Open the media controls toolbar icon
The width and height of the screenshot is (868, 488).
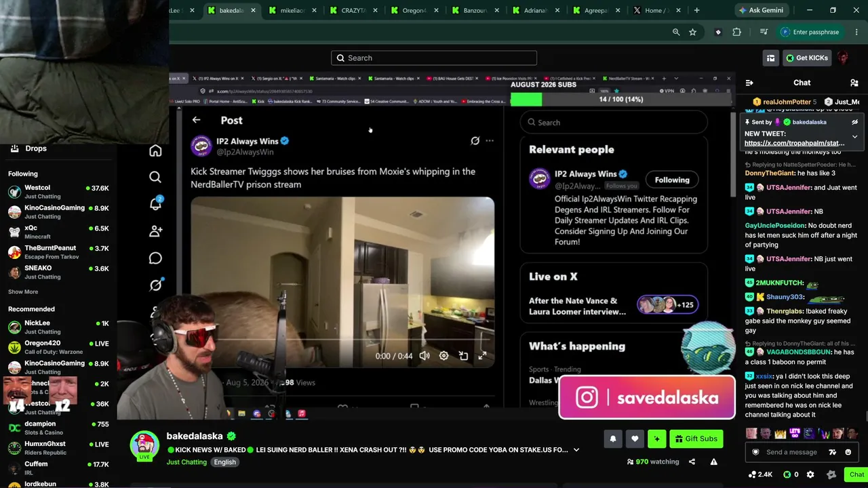[x=764, y=32]
